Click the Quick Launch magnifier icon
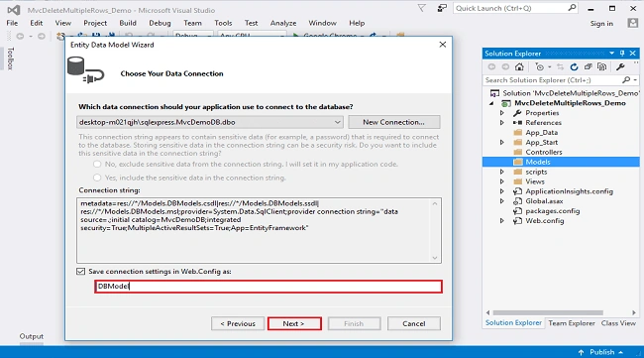The width and height of the screenshot is (644, 358). [x=572, y=8]
